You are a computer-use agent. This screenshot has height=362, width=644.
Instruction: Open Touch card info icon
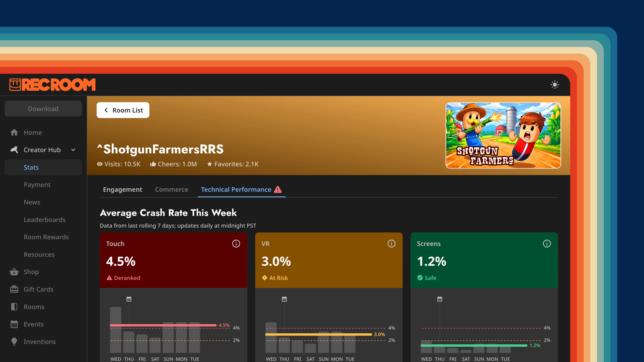click(x=236, y=244)
